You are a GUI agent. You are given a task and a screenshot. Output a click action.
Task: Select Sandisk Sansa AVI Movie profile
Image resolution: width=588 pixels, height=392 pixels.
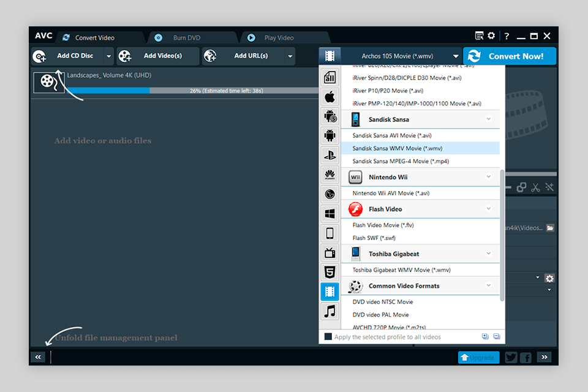[420, 135]
